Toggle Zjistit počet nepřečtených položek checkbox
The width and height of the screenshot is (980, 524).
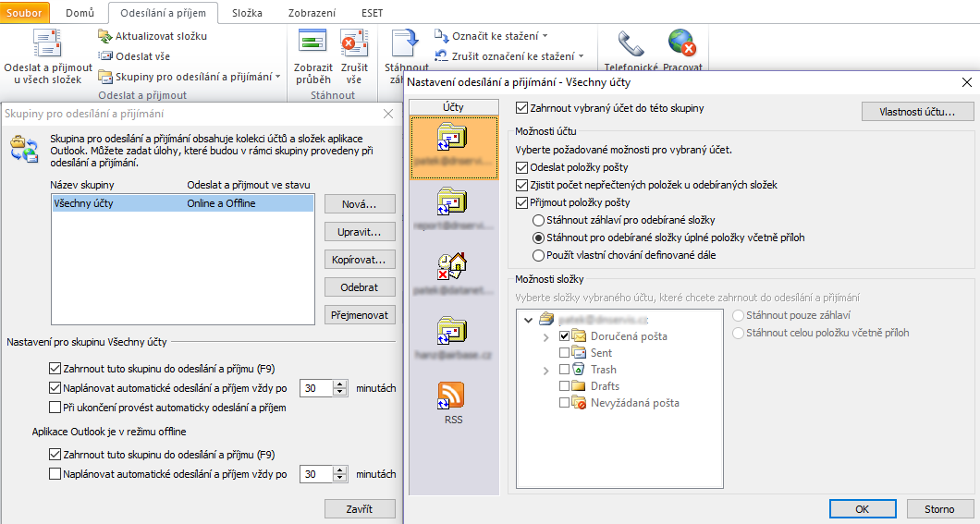[x=521, y=185]
